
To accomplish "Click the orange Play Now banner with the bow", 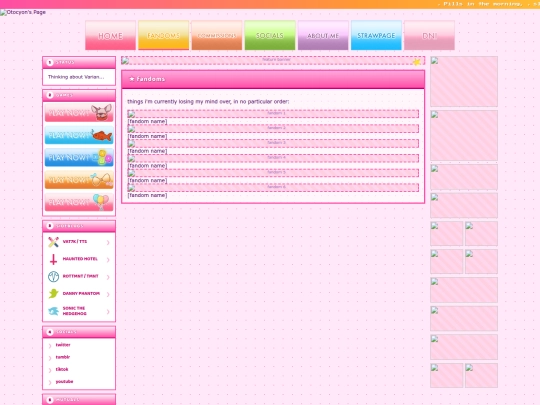I will (79, 180).
